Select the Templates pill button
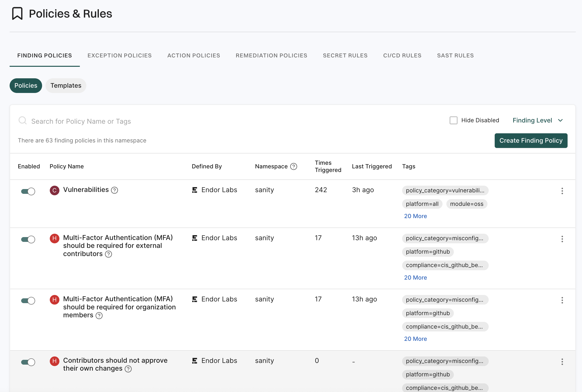Image resolution: width=582 pixels, height=392 pixels. click(66, 86)
